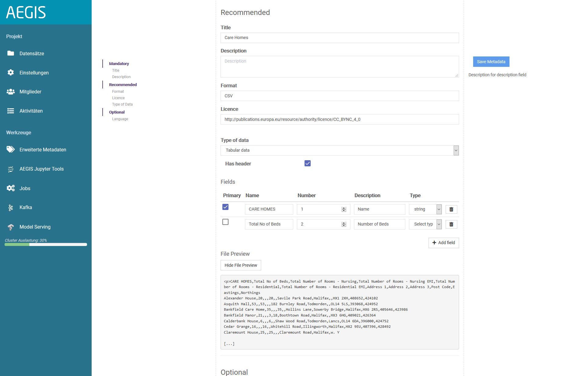Click the Einstellungen gear icon
The height and width of the screenshot is (376, 588).
pyautogui.click(x=11, y=73)
